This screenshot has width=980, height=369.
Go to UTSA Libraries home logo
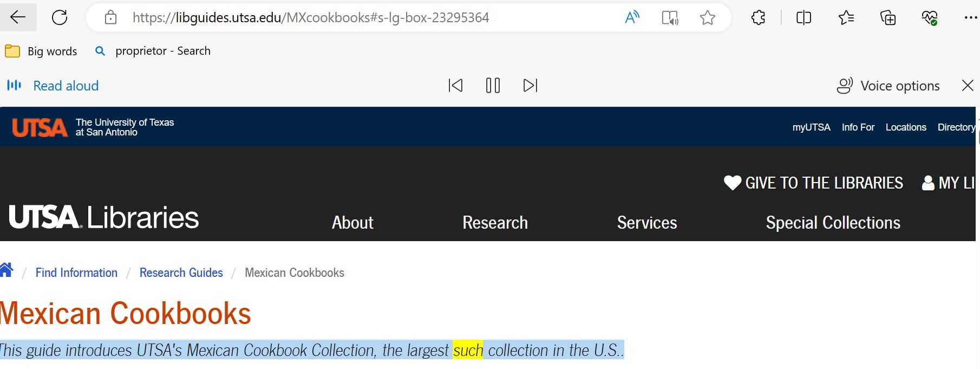coord(104,217)
